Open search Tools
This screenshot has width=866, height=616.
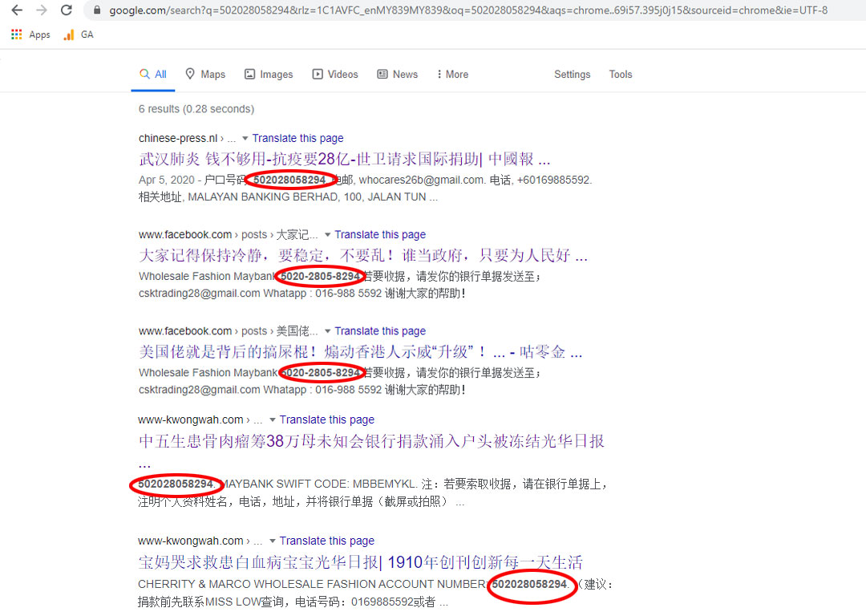point(621,74)
